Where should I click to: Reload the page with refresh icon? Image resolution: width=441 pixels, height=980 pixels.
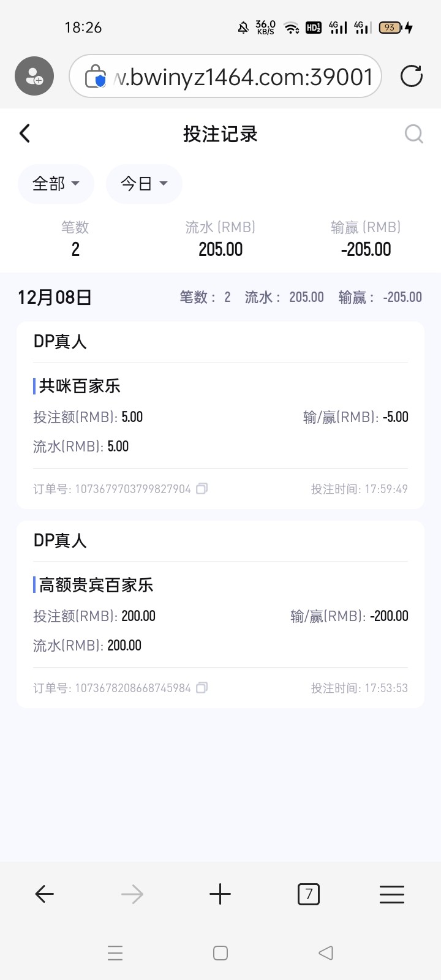[412, 77]
